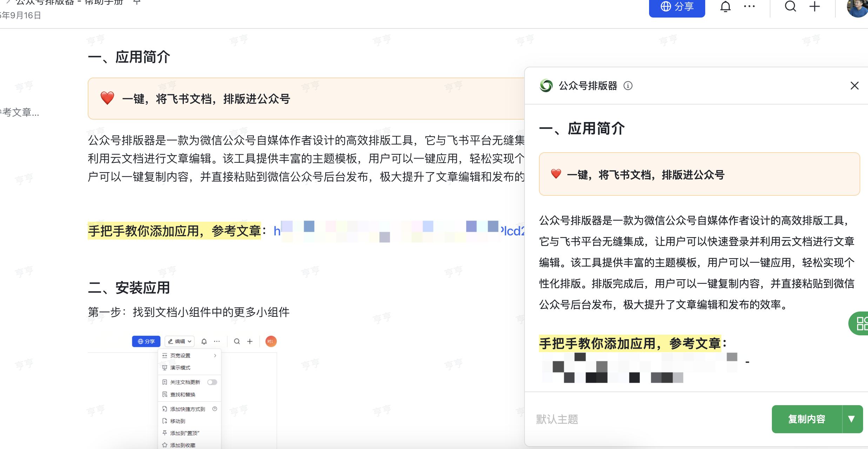The height and width of the screenshot is (449, 868).
Task: Expand the dropdown arrow next to 复制内容
Action: click(x=852, y=419)
